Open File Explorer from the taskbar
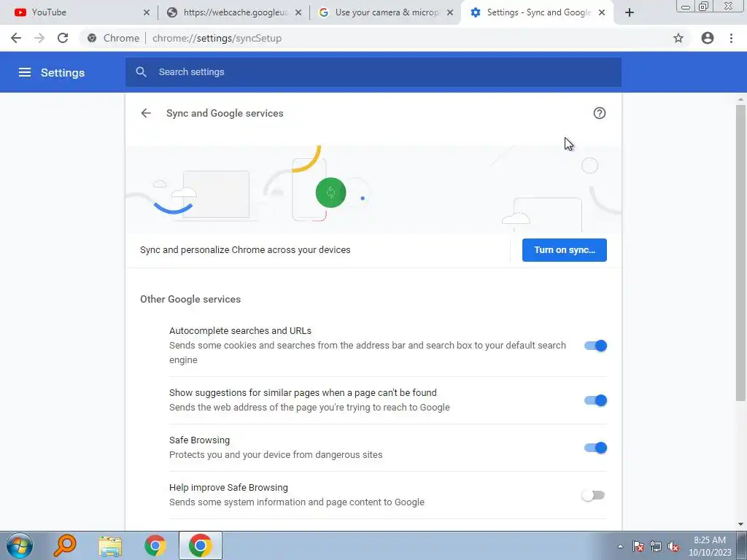This screenshot has width=747, height=560. click(110, 545)
